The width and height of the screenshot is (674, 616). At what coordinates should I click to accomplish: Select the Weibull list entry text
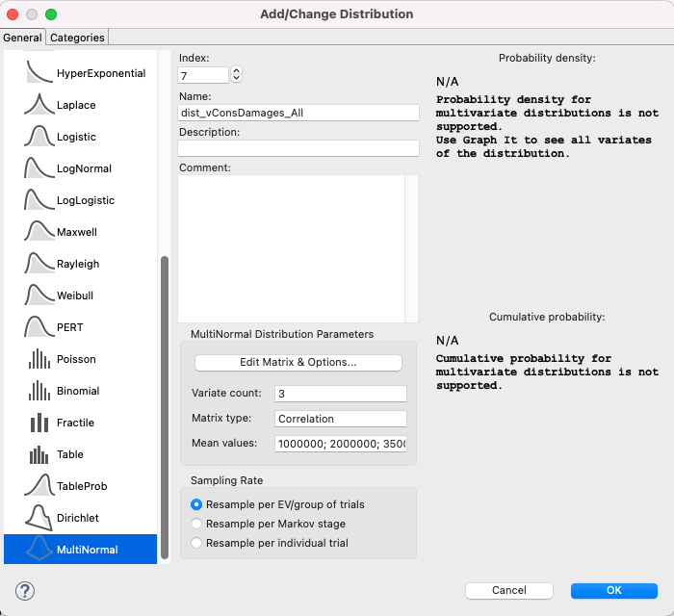75,295
